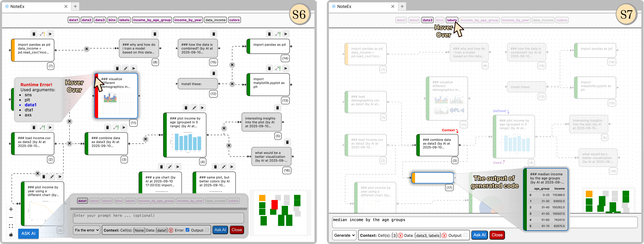Focus the 'Enter your prompt here' field

click(x=158, y=218)
